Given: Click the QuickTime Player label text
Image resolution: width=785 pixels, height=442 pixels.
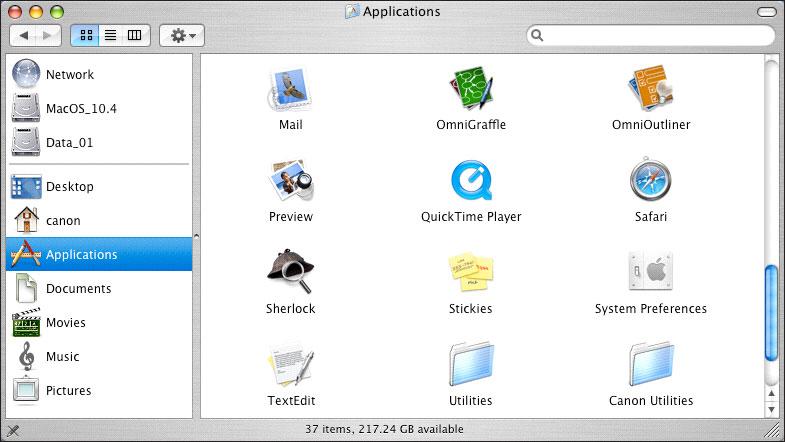Looking at the screenshot, I should [471, 217].
